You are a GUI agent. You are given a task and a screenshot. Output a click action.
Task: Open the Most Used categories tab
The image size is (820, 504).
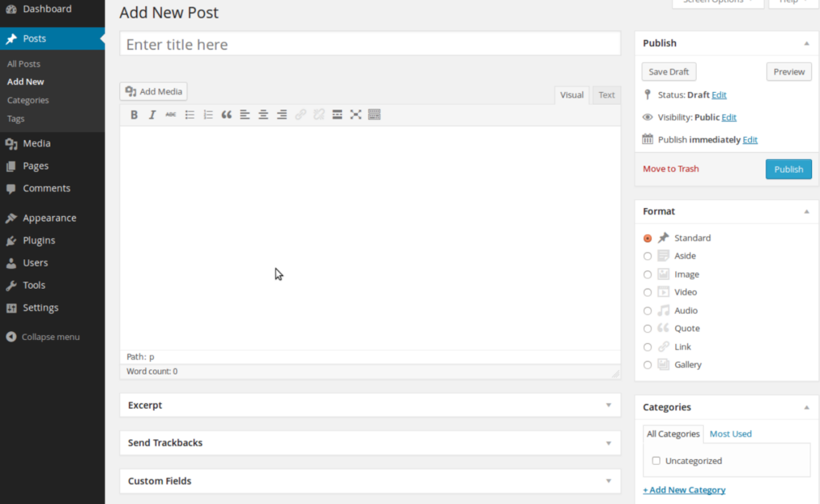730,434
